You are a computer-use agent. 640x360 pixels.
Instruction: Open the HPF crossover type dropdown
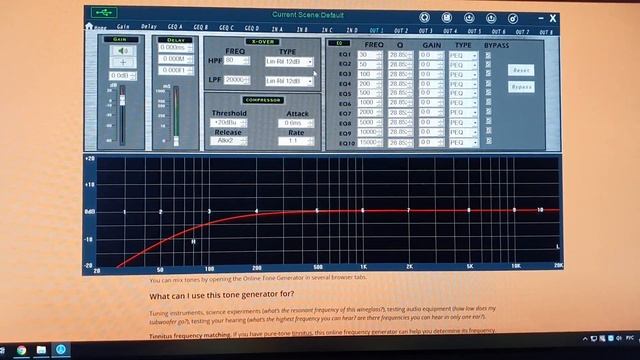click(x=289, y=62)
